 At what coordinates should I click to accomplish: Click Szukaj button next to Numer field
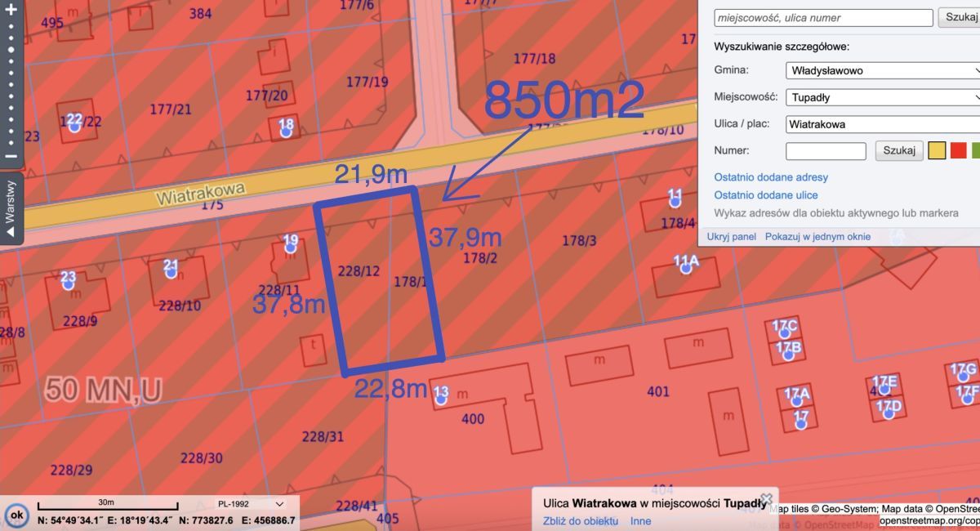899,150
